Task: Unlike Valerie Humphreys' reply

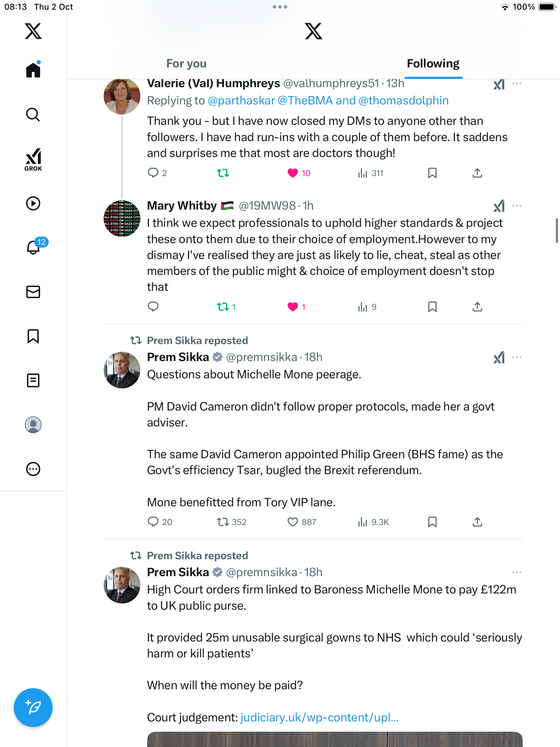Action: [293, 173]
